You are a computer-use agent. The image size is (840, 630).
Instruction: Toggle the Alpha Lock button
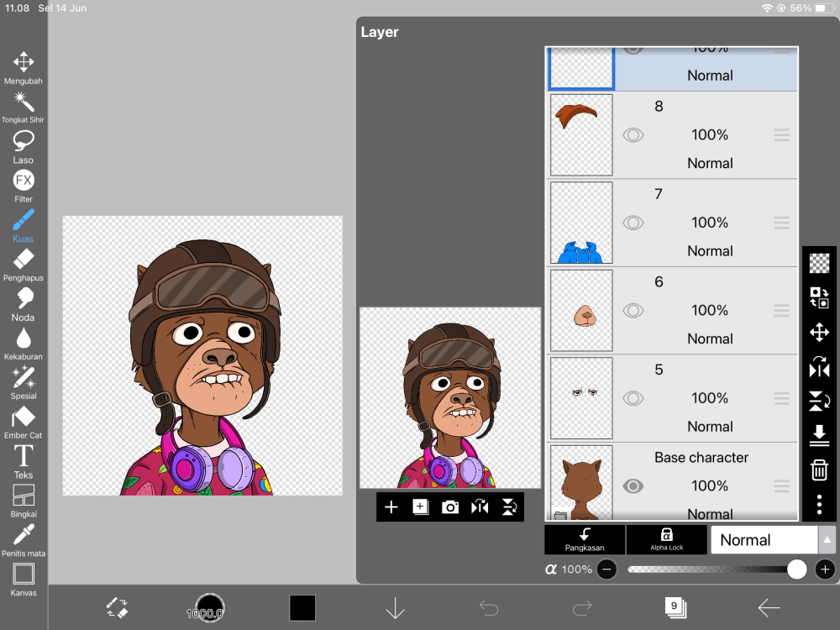pyautogui.click(x=666, y=539)
